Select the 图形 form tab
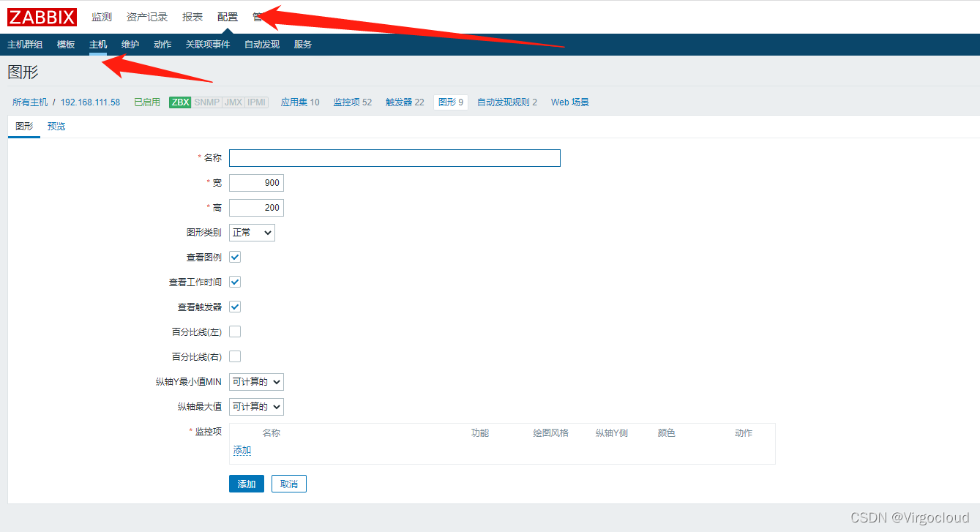 [24, 127]
